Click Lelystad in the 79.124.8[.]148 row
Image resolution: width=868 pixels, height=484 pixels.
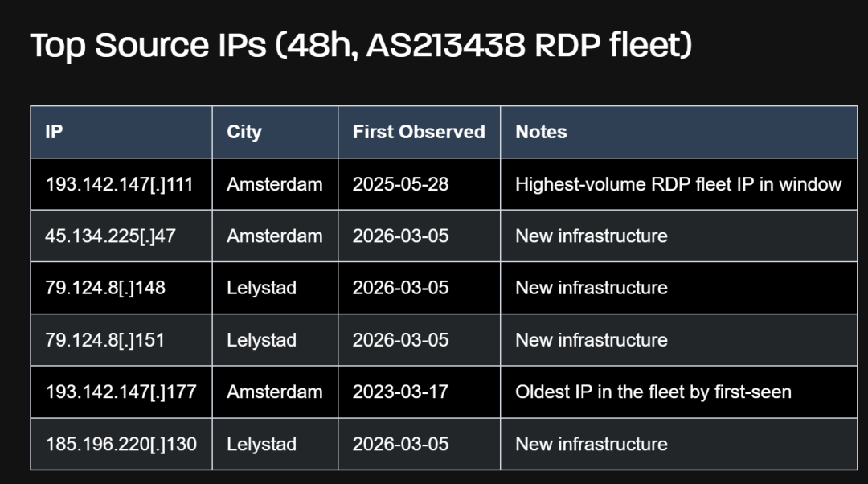coord(262,288)
